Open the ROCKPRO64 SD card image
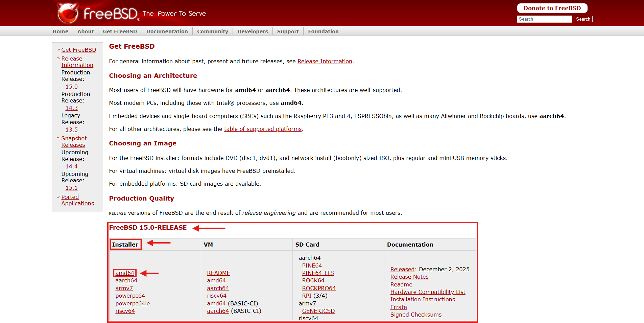The image size is (644, 323). pyautogui.click(x=319, y=289)
